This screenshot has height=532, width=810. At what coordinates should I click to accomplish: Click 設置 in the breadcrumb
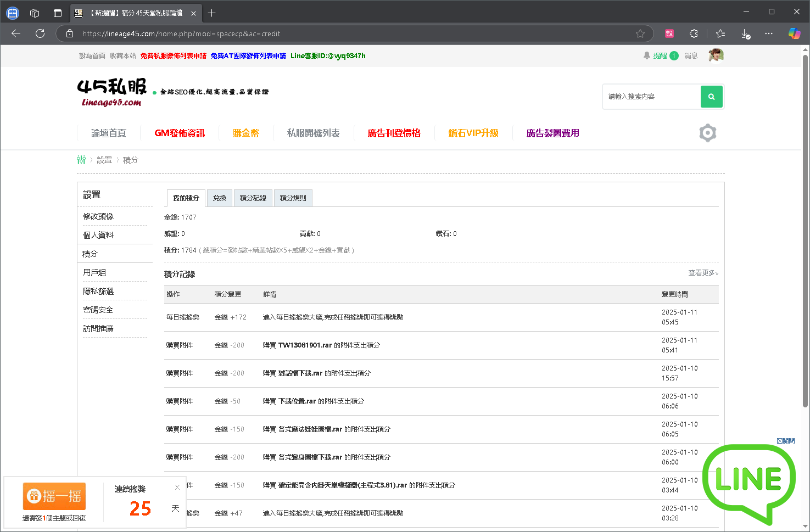[x=104, y=160]
